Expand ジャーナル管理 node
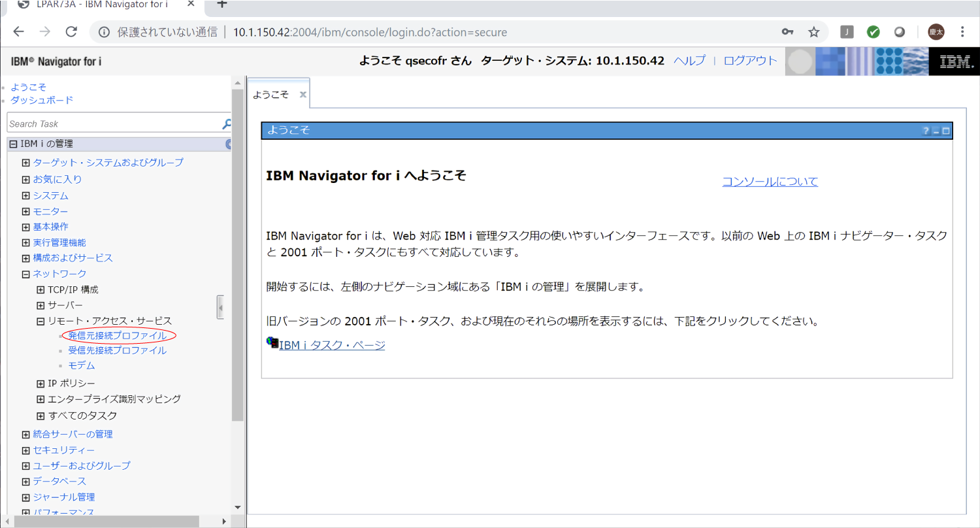The image size is (980, 528). coord(25,497)
